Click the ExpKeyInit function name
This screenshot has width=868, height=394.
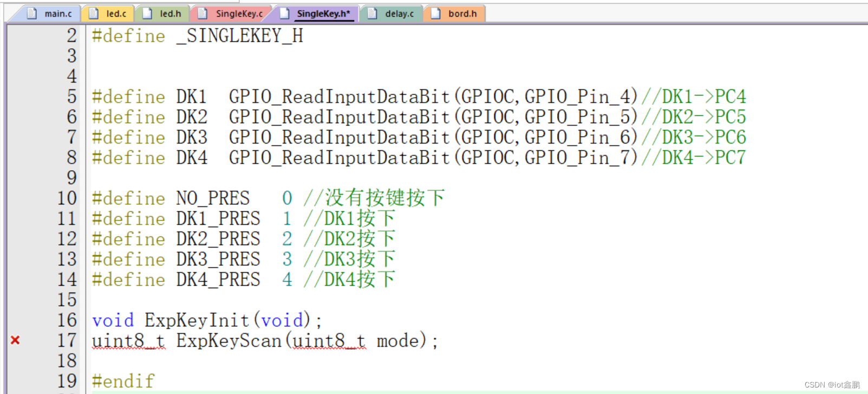197,320
